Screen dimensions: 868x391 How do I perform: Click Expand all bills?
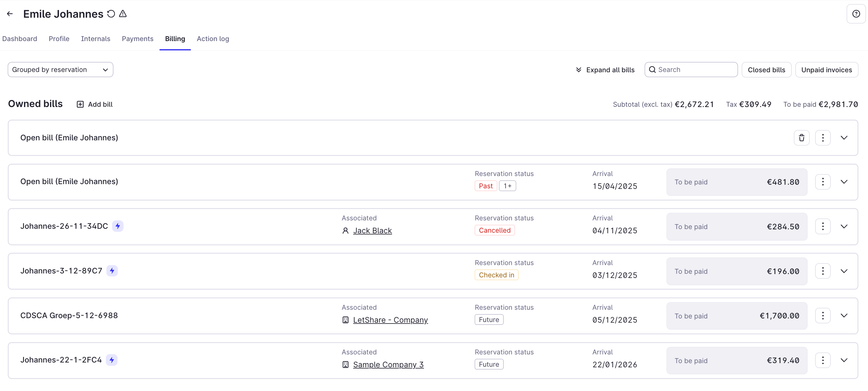pyautogui.click(x=605, y=70)
